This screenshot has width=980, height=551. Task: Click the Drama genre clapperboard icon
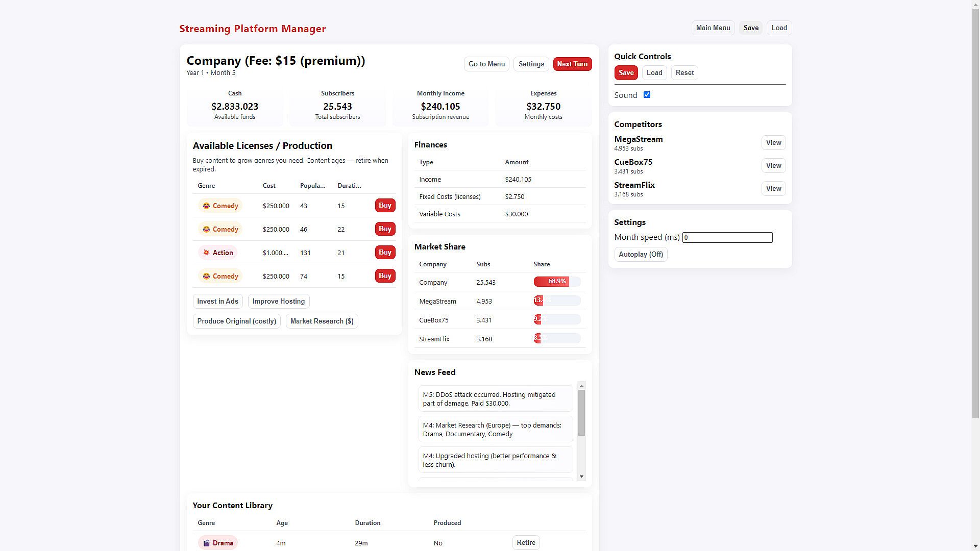coord(206,543)
